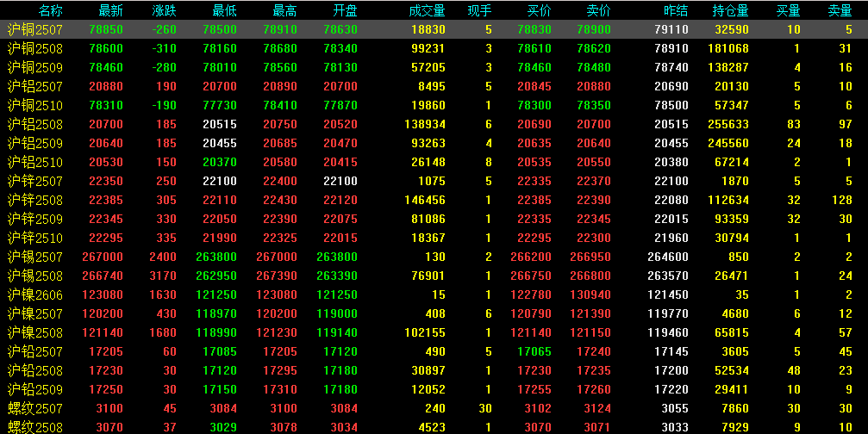Click previous settlement 264600 for 沪锡2507

pos(668,257)
